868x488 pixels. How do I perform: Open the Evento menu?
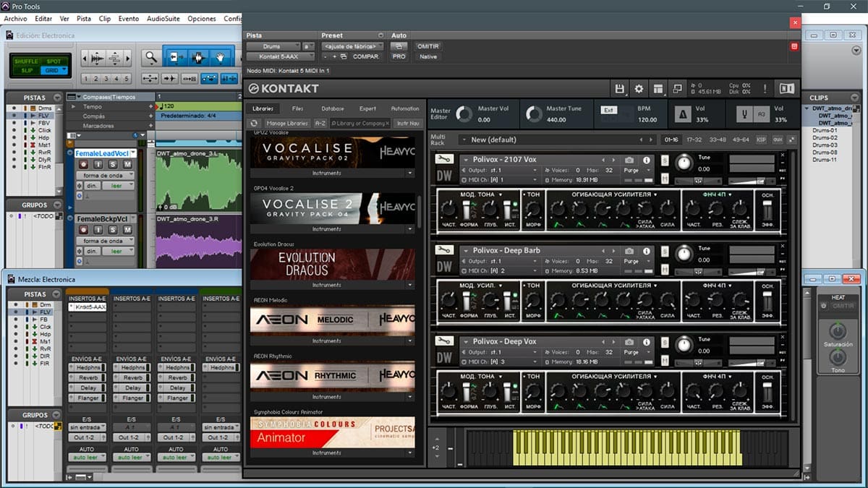(x=129, y=18)
